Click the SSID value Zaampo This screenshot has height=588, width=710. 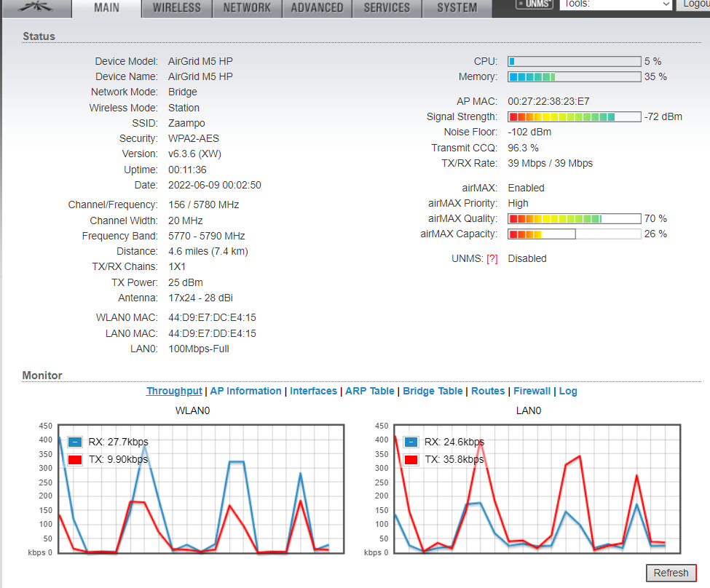(186, 123)
